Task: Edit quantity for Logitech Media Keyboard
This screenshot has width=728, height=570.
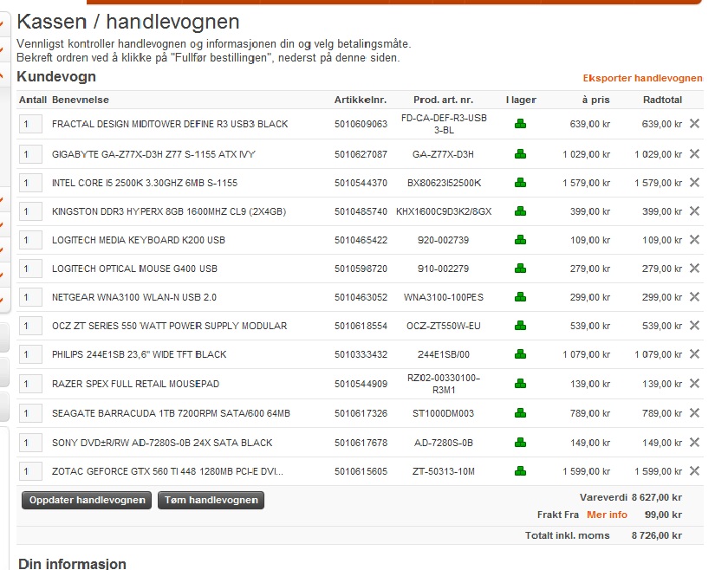Action: click(x=30, y=240)
